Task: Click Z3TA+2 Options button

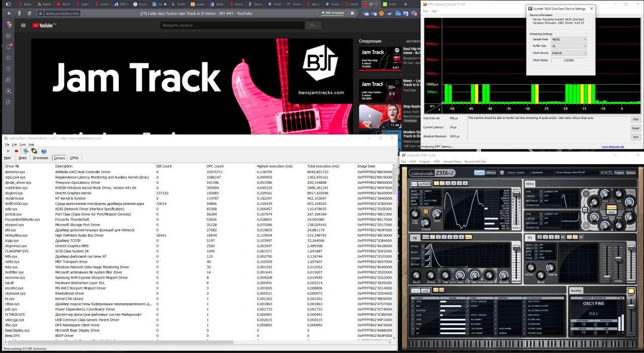Action: tap(631, 172)
